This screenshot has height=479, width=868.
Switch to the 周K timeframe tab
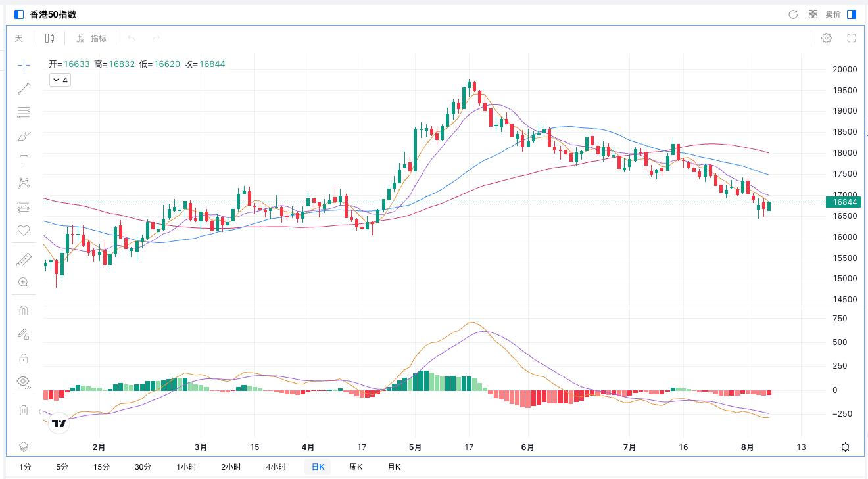356,467
